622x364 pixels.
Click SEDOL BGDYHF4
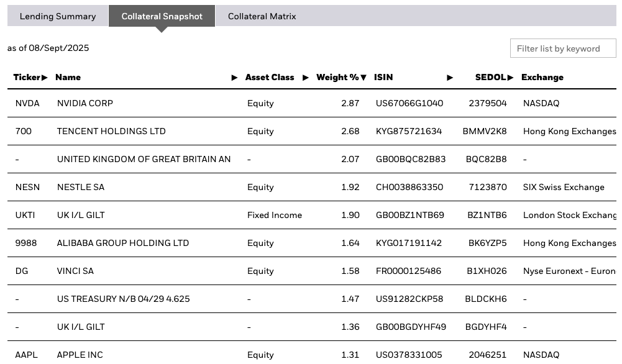click(x=486, y=327)
